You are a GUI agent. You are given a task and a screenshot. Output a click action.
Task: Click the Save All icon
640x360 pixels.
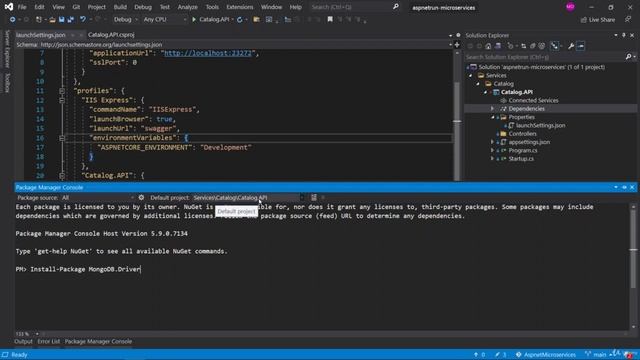tap(71, 19)
